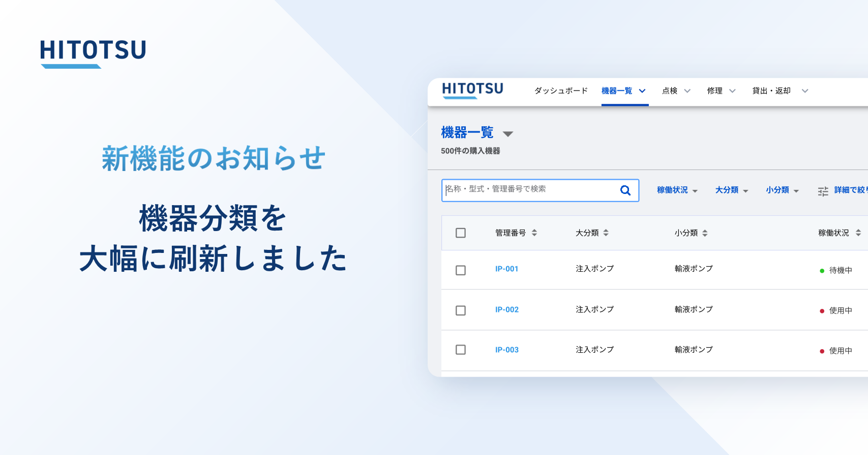Click the filter sliders icon beside 詳細で絞
The width and height of the screenshot is (868, 455).
(823, 191)
